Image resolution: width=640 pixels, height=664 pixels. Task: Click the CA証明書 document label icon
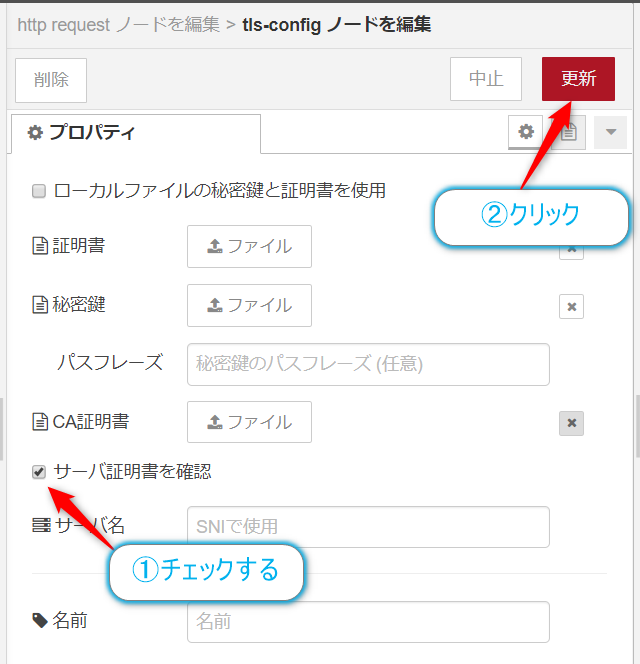[x=40, y=422]
